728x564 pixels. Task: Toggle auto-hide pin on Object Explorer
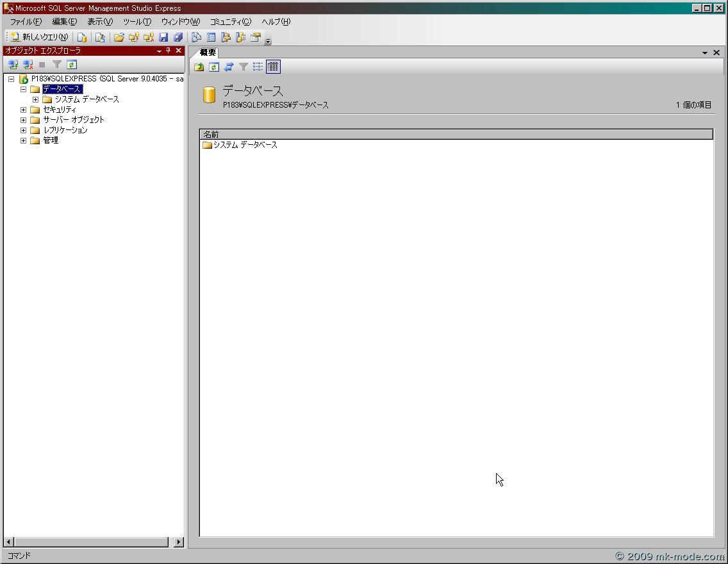(169, 51)
